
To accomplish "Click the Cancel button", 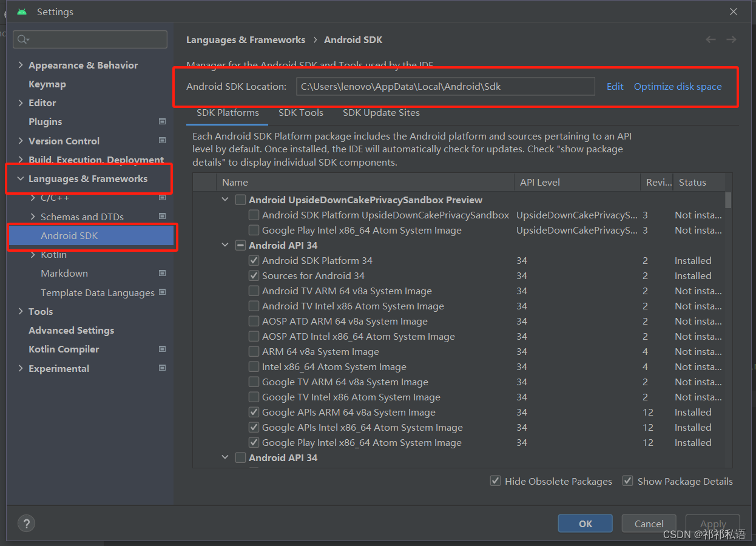I will (x=649, y=524).
